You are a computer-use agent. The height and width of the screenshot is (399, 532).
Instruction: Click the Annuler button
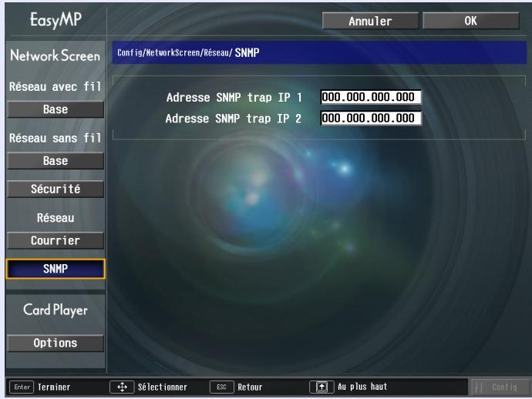[x=370, y=21]
